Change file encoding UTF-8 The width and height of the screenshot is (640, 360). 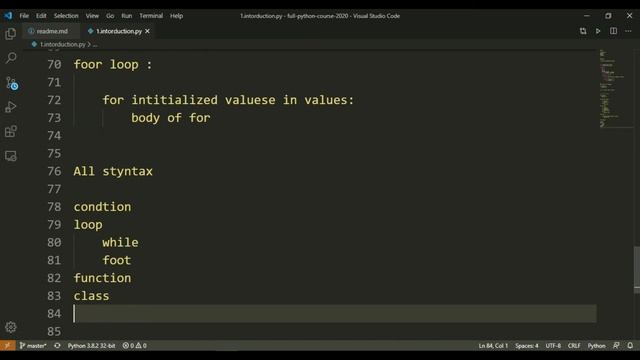(553, 346)
